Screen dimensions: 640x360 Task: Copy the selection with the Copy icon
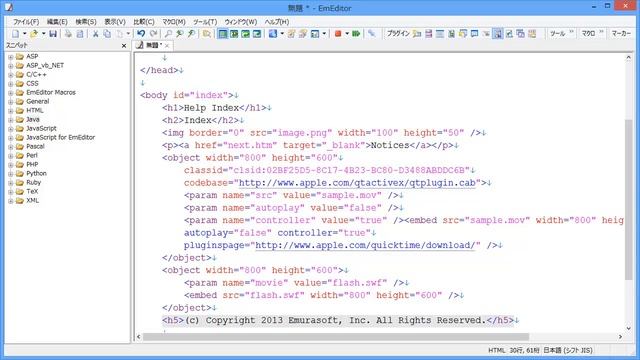107,34
